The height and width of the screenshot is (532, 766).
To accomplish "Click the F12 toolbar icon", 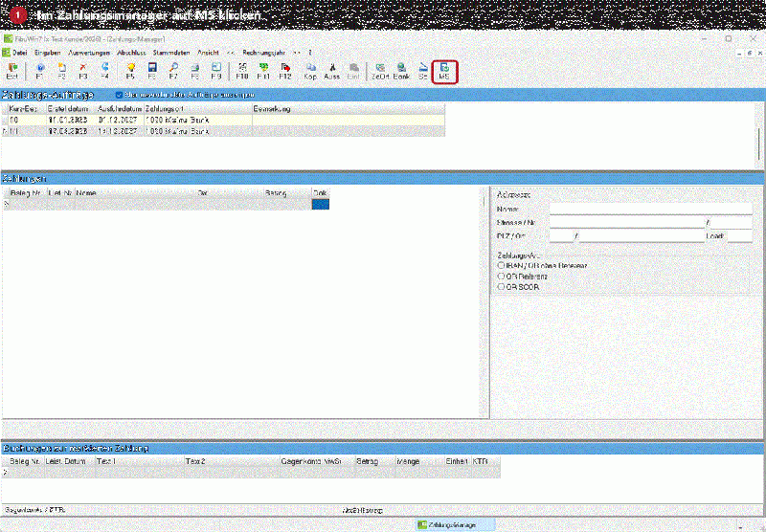I will (285, 71).
